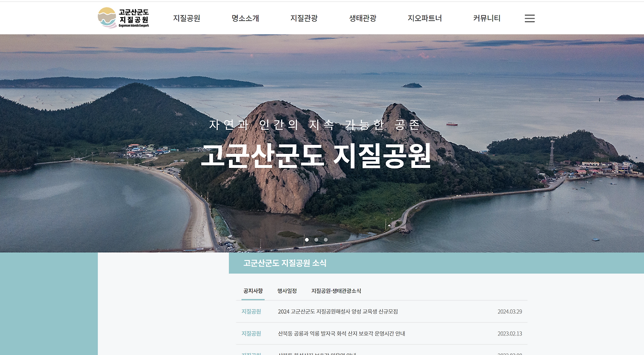Open the 생태관광 navigation menu
The width and height of the screenshot is (644, 355).
click(363, 18)
